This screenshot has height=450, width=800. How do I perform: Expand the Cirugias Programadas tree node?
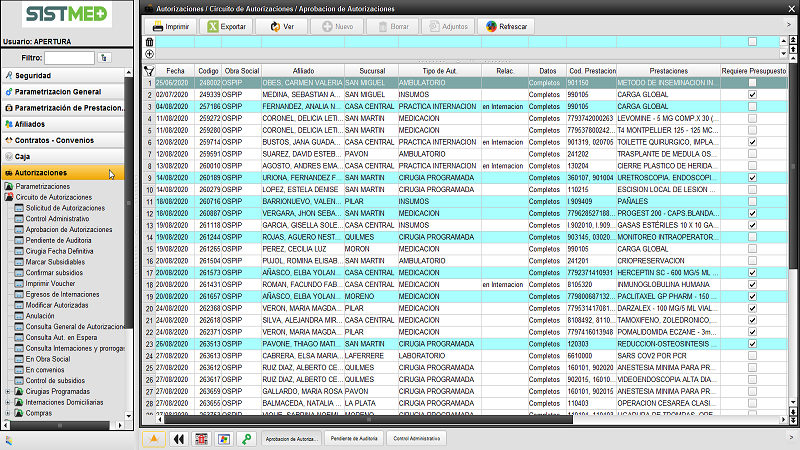[x=8, y=392]
